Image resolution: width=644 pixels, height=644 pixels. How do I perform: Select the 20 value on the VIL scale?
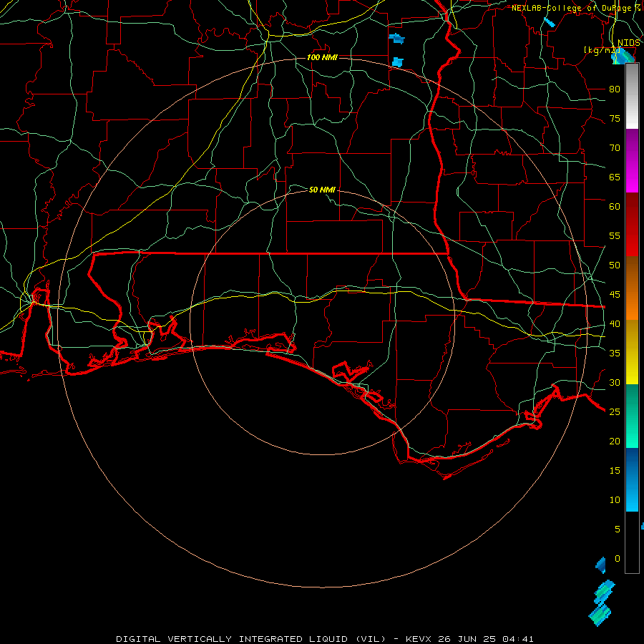pyautogui.click(x=615, y=441)
